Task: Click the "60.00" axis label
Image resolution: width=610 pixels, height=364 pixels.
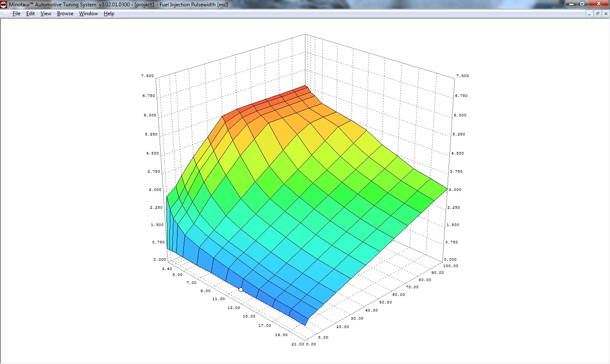Action: [x=399, y=295]
